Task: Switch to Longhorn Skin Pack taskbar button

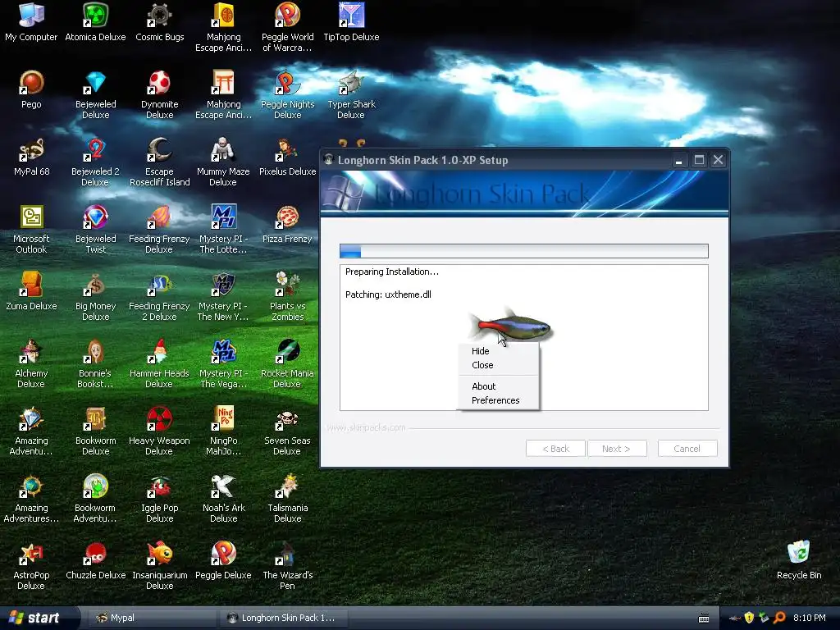Action: tap(284, 618)
